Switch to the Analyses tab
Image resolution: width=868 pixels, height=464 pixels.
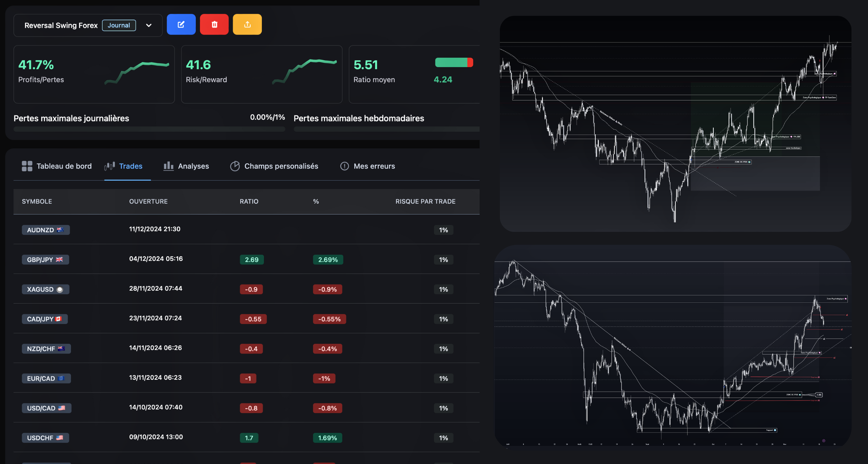point(193,166)
